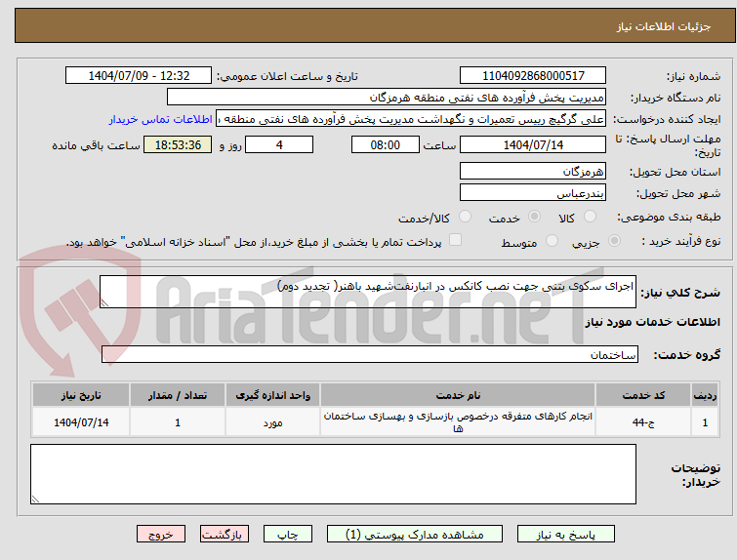Click the deadline hour 08:00 field

(x=386, y=144)
